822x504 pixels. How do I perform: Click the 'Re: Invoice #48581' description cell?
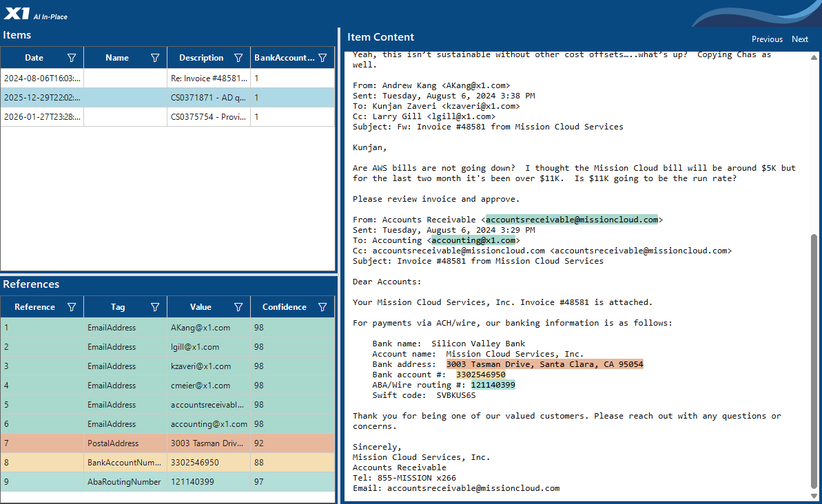tap(209, 78)
